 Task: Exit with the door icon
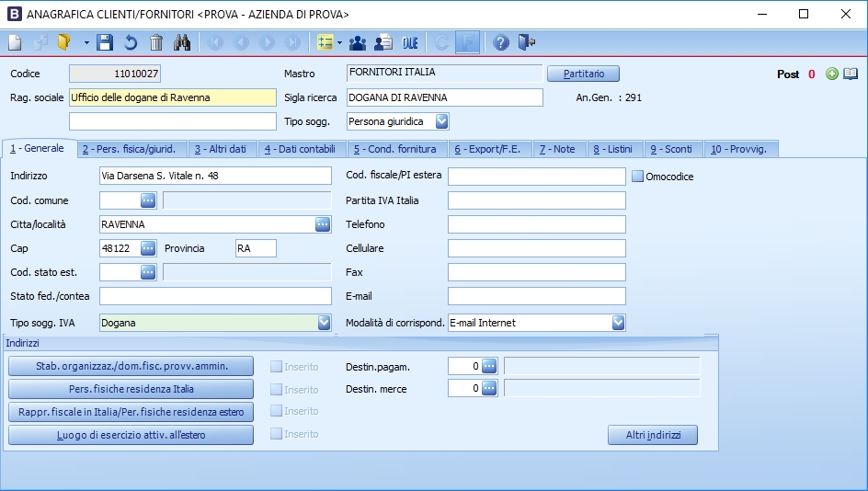pos(527,42)
